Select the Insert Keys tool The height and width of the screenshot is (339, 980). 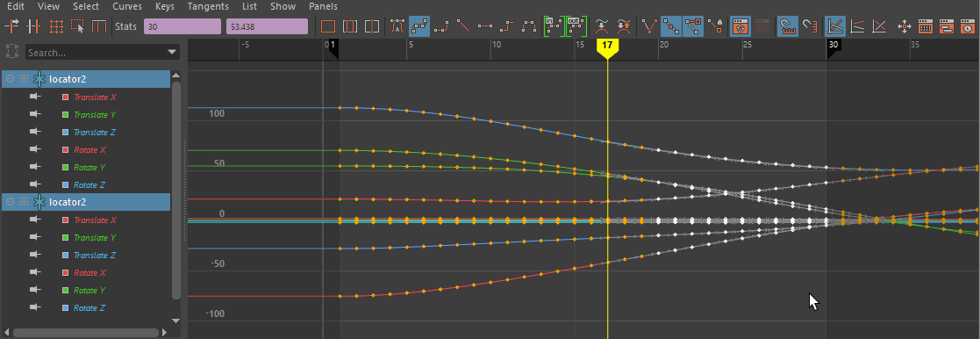[33, 26]
